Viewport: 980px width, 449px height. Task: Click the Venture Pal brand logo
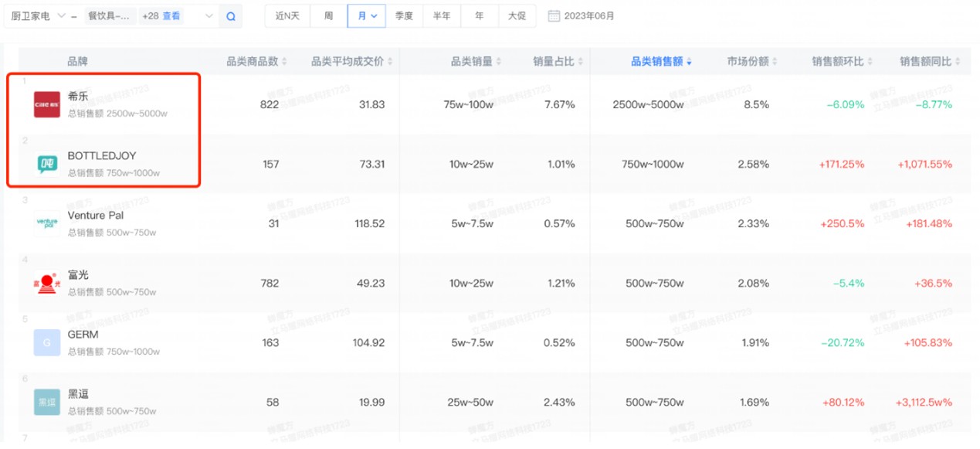click(47, 224)
